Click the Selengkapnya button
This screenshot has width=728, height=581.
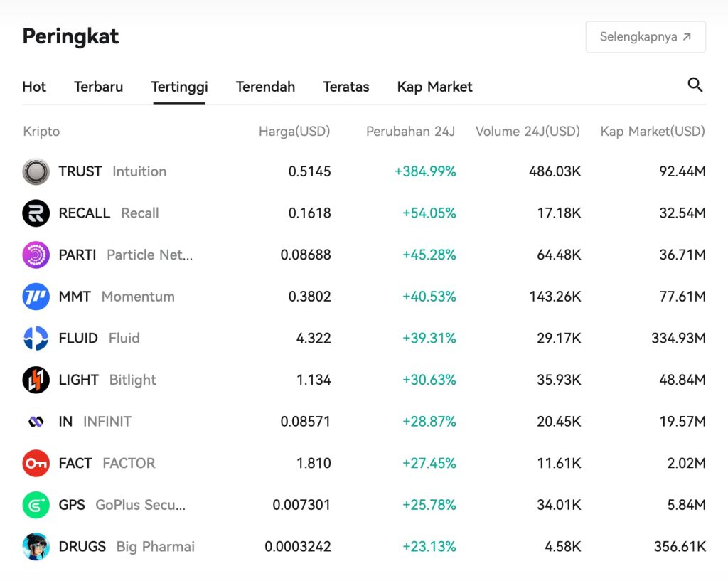click(x=645, y=36)
